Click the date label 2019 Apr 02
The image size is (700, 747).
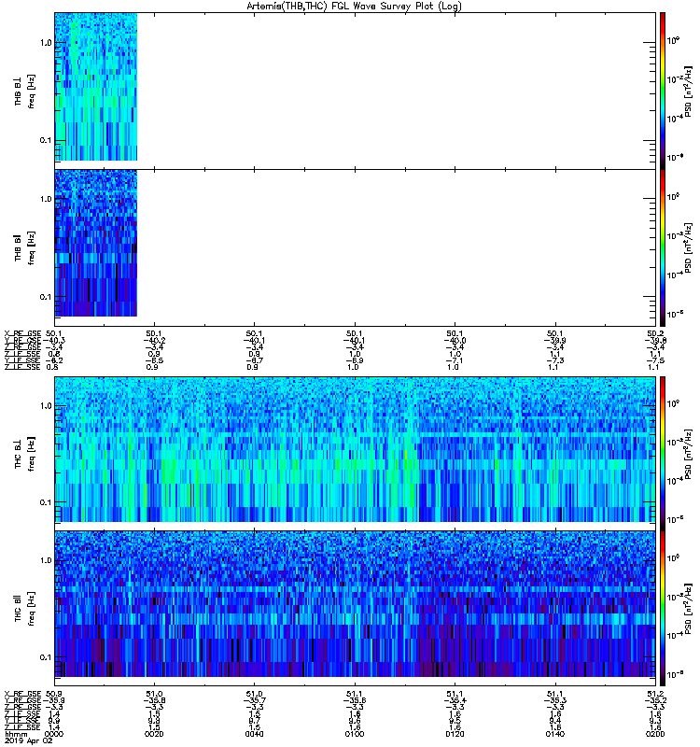(x=29, y=741)
